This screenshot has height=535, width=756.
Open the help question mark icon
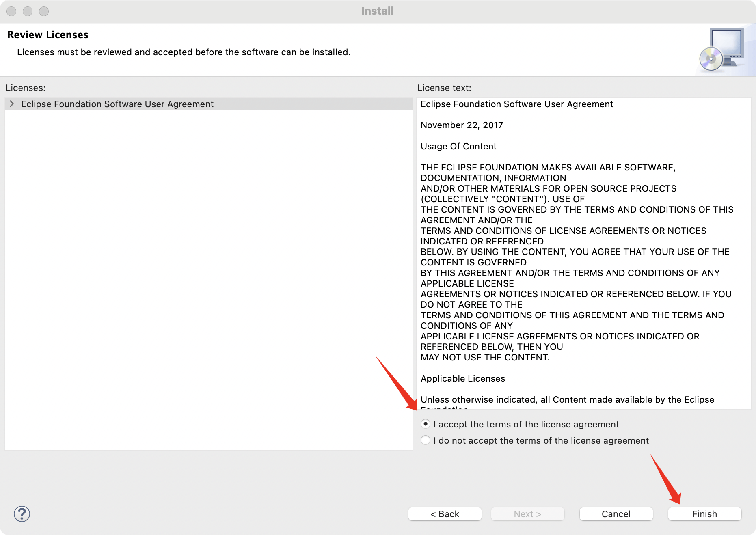pos(22,514)
